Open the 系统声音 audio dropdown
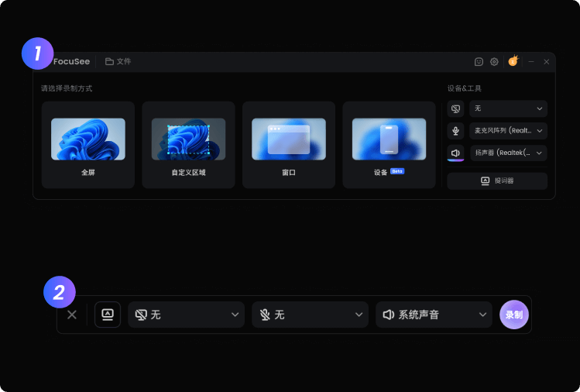580x392 pixels. (x=434, y=315)
